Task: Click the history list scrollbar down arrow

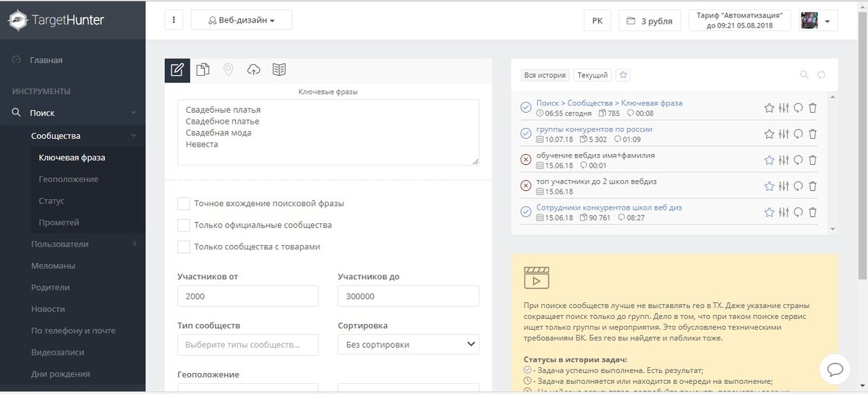Action: click(833, 229)
